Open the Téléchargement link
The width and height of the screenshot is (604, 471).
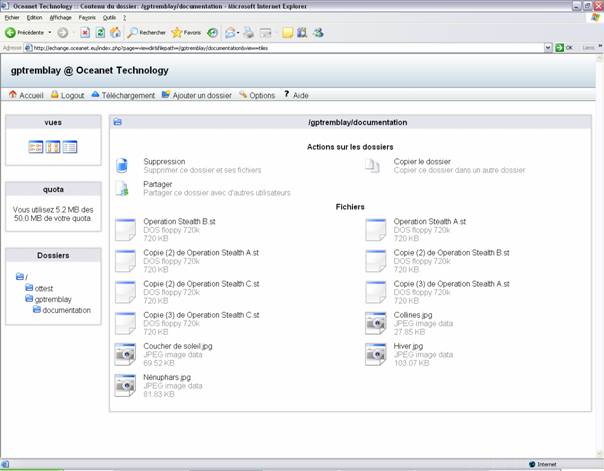tap(123, 95)
